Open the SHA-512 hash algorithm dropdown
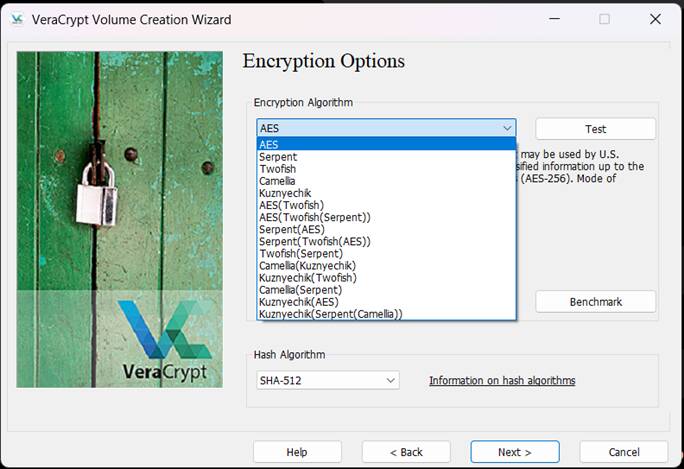 click(x=328, y=380)
